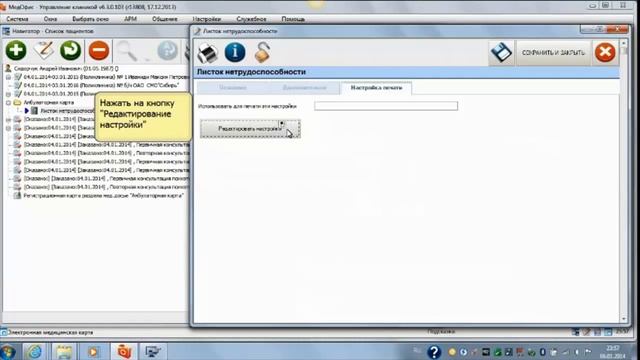Open the monitor icon on the taskbar
The width and height of the screenshot is (640, 360).
[153, 351]
